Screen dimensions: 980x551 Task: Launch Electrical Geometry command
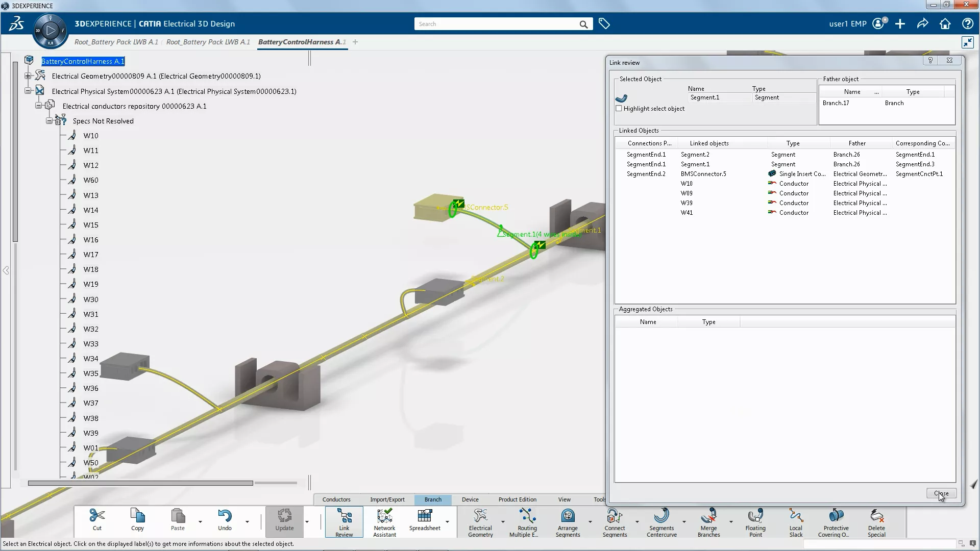[x=480, y=522]
